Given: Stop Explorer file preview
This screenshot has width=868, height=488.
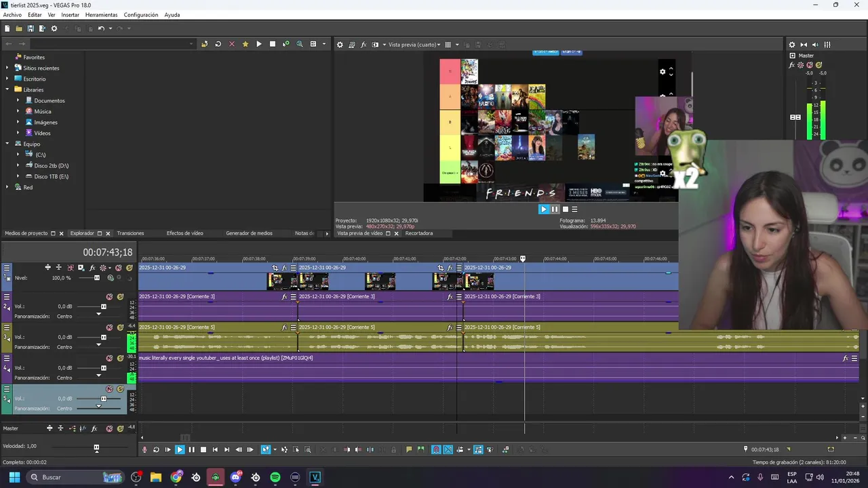Looking at the screenshot, I should click(x=272, y=44).
